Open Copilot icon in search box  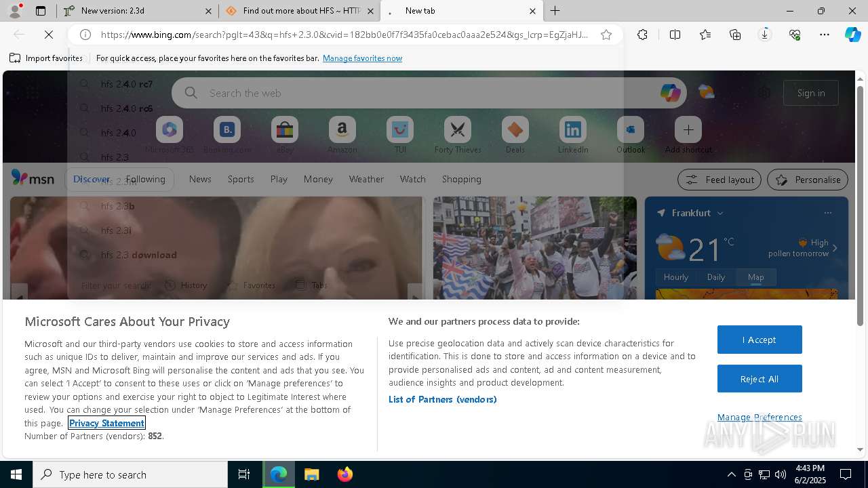(670, 93)
